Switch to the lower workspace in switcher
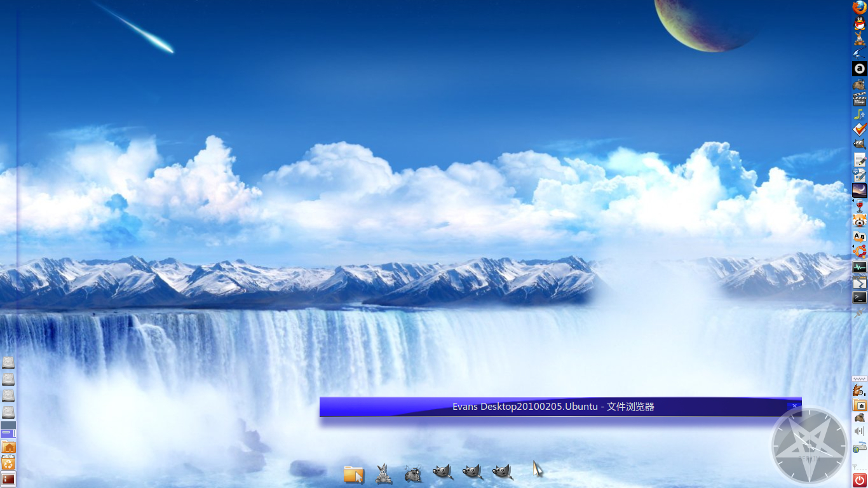 (x=8, y=434)
